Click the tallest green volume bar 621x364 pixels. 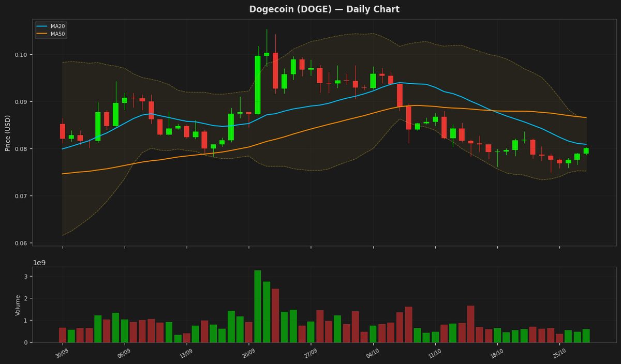click(x=258, y=306)
